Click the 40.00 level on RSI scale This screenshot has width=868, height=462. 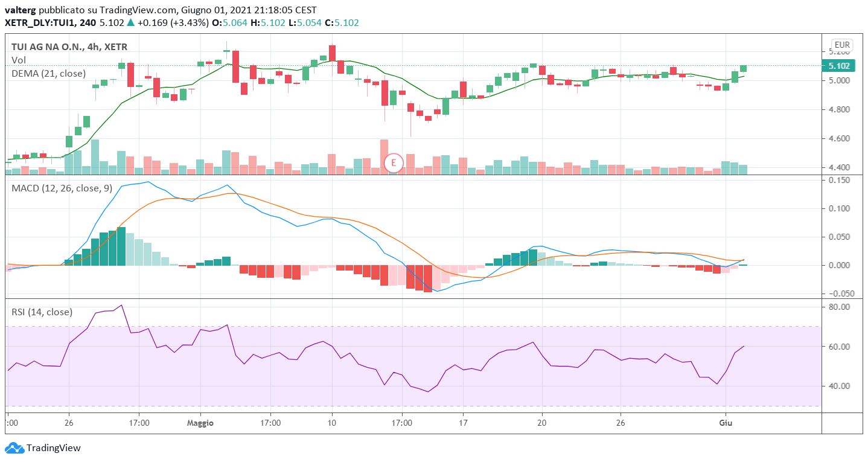click(x=840, y=386)
